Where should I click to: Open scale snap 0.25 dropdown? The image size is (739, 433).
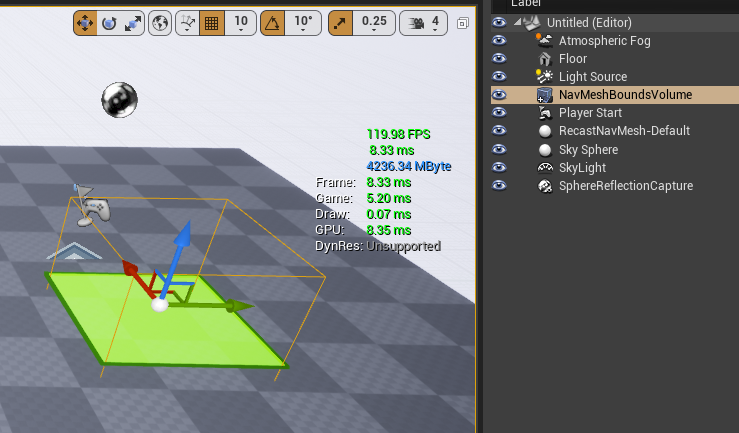click(374, 23)
